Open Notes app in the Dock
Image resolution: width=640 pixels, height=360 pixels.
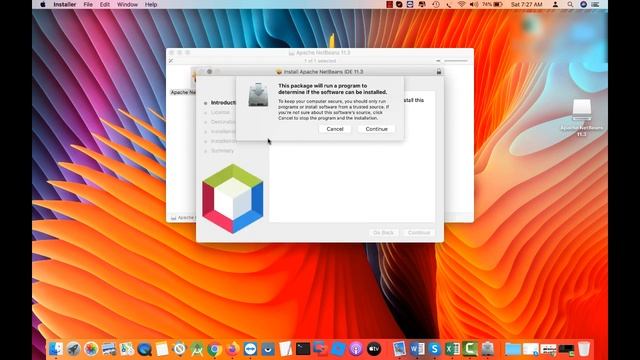click(162, 349)
